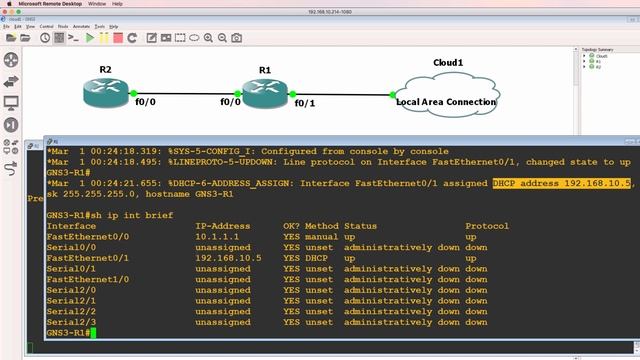Take a screenshot with camera icon

(x=236, y=38)
